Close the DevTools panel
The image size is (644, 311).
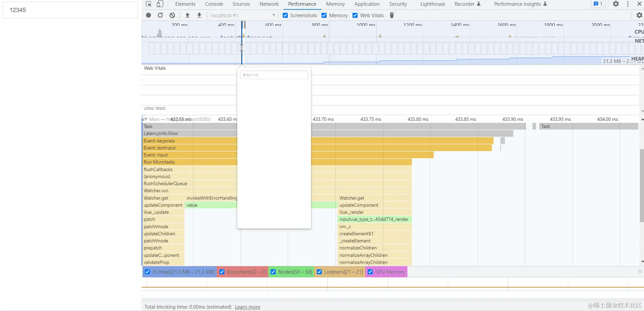[639, 4]
